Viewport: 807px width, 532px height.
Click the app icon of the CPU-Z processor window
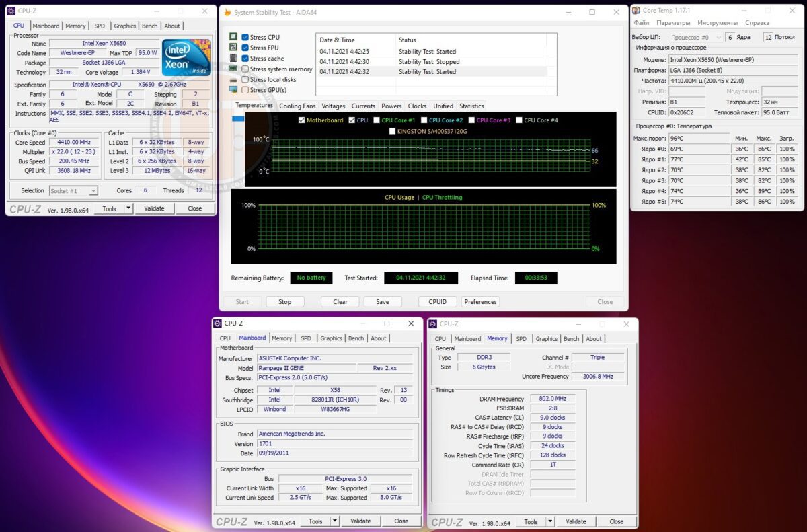(x=11, y=11)
